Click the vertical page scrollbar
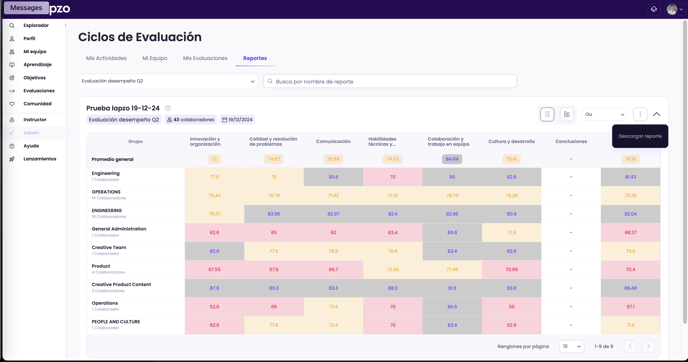 point(685,171)
